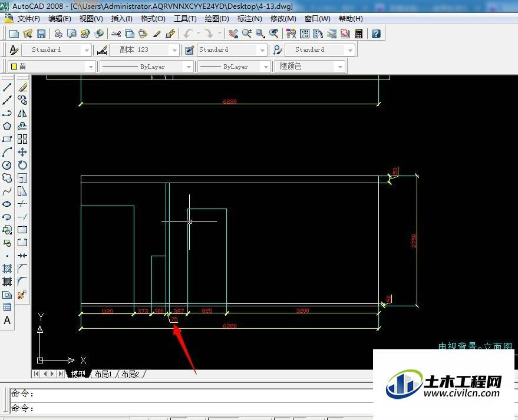The image size is (518, 420).
Task: Select the Array tool
Action: [x=22, y=139]
